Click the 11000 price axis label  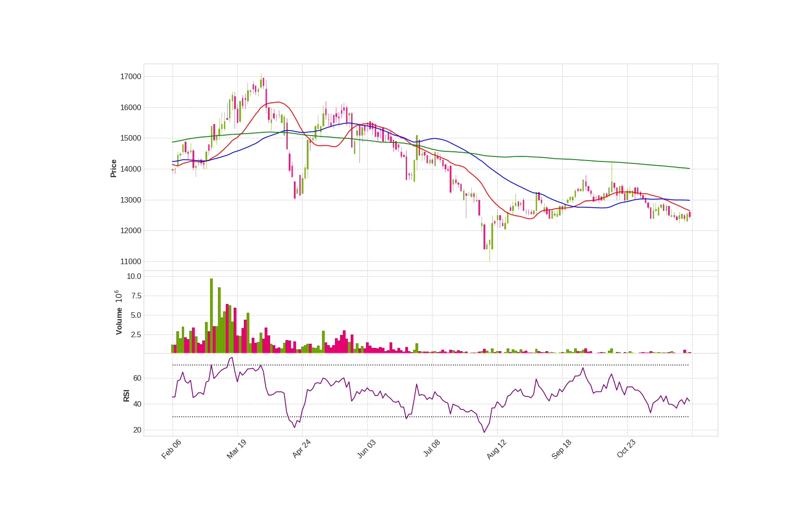tap(130, 262)
